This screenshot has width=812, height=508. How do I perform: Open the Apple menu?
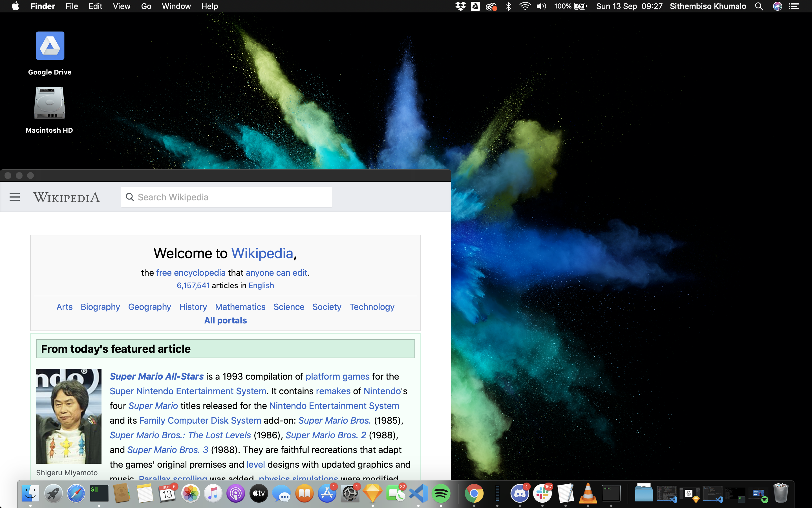click(16, 6)
